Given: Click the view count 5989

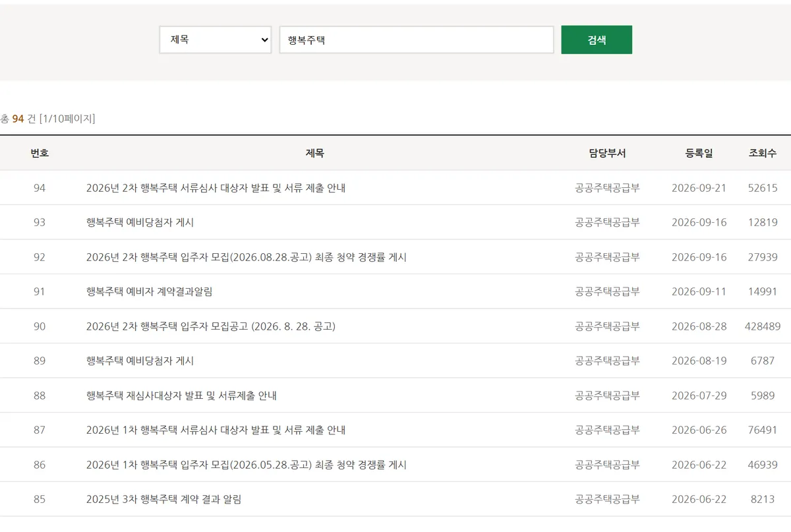Looking at the screenshot, I should pos(763,396).
